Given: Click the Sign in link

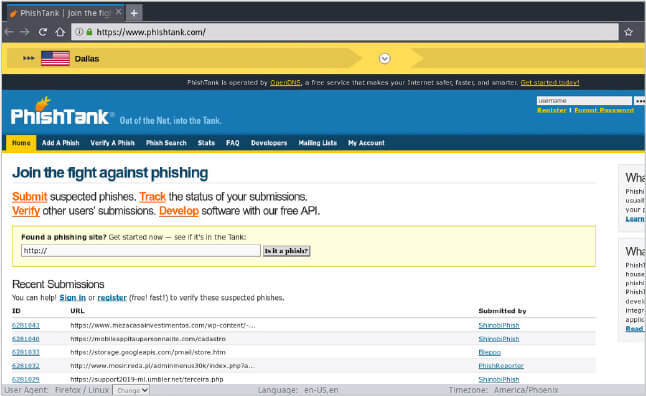Looking at the screenshot, I should pyautogui.click(x=73, y=298).
